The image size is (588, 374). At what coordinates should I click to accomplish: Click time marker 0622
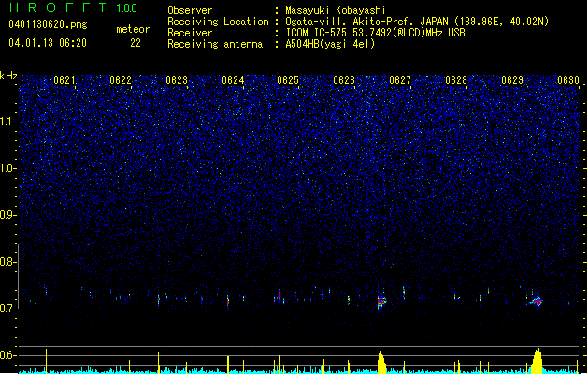121,80
